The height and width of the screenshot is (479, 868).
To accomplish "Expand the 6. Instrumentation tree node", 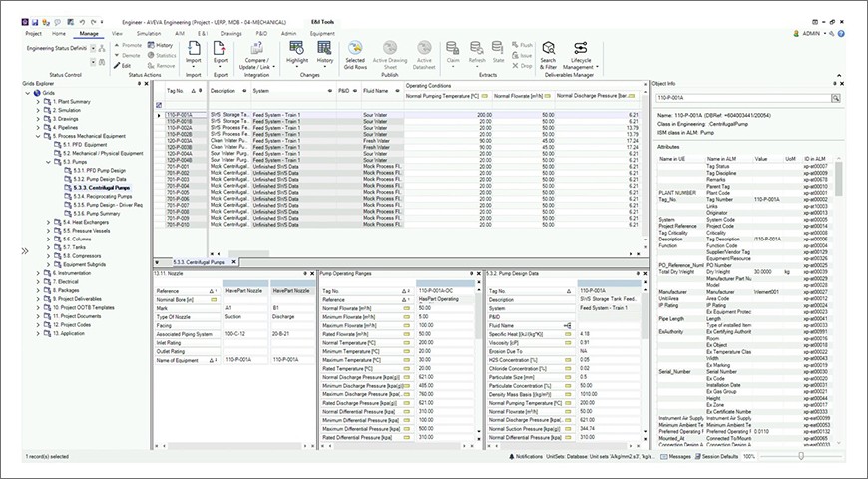I will [38, 273].
